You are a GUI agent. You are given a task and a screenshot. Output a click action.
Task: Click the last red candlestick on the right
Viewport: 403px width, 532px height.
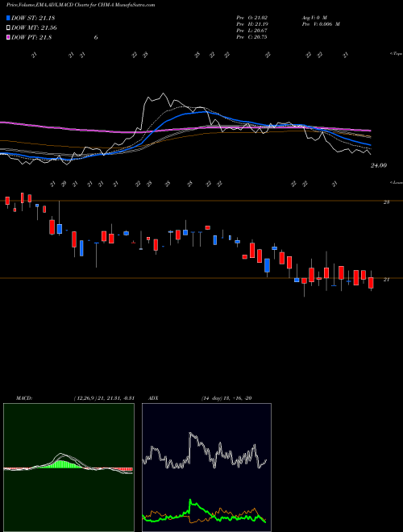371,283
